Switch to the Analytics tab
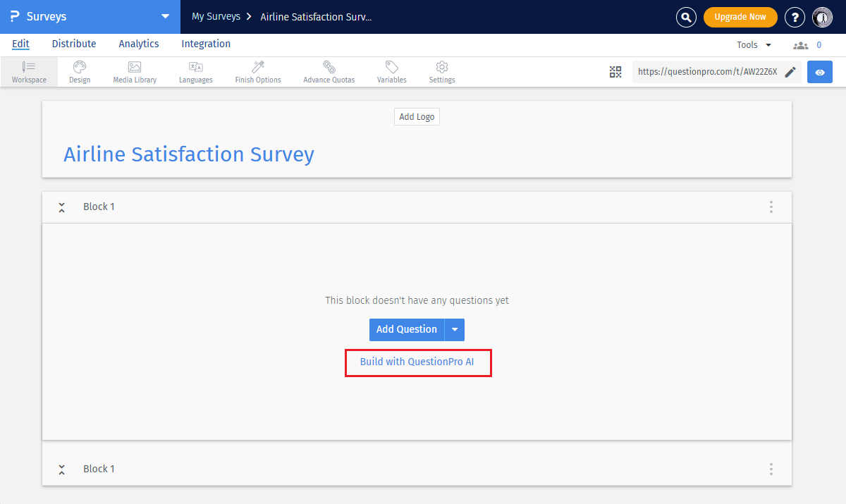This screenshot has width=846, height=504. pyautogui.click(x=139, y=44)
